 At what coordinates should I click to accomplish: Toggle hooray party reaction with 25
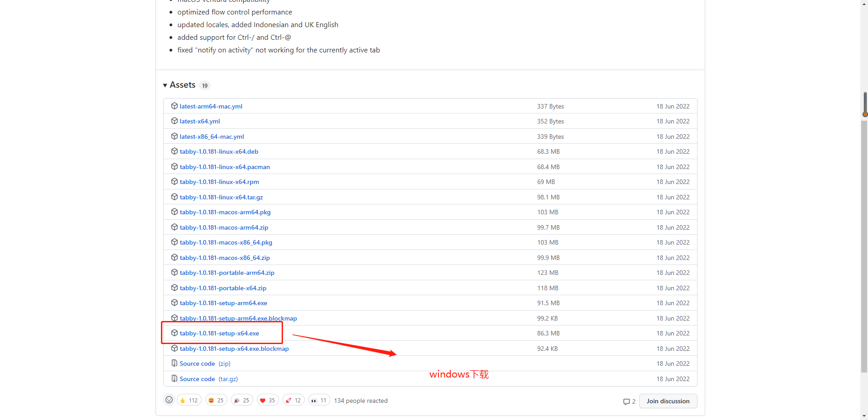242,400
